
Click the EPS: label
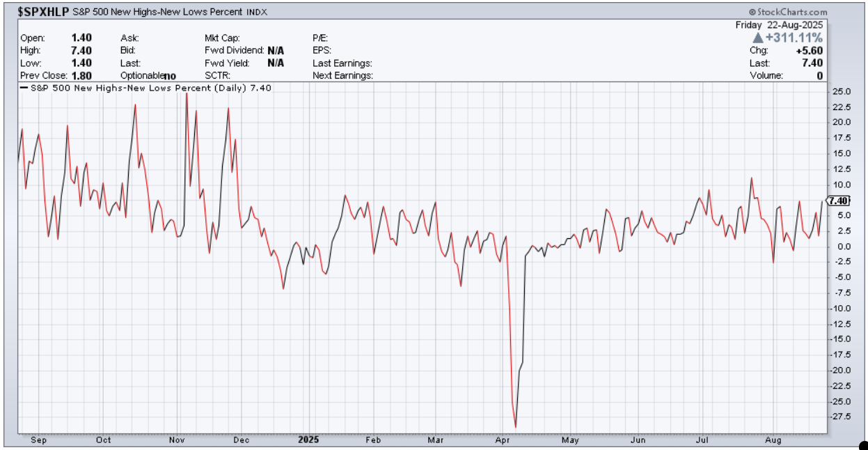pyautogui.click(x=322, y=50)
